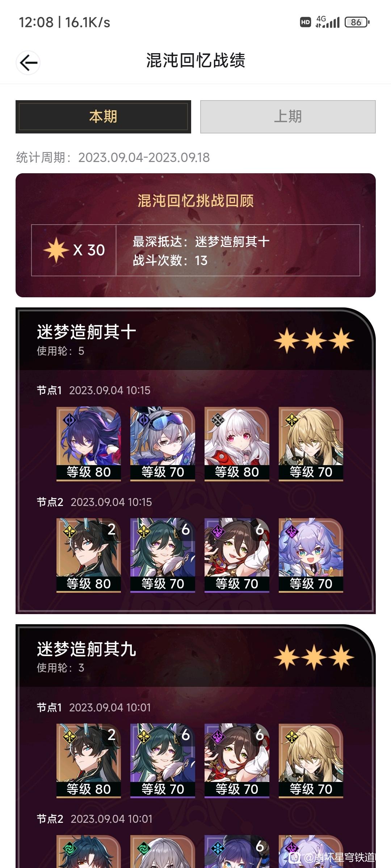Select green-haired character in 其十 节点2
Image resolution: width=391 pixels, height=868 pixels.
(163, 555)
